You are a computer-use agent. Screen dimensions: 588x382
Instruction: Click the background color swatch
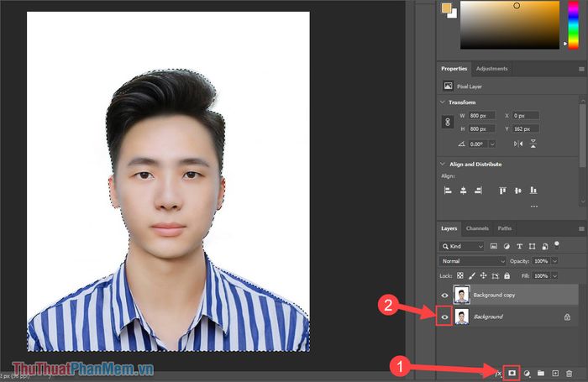pos(454,14)
